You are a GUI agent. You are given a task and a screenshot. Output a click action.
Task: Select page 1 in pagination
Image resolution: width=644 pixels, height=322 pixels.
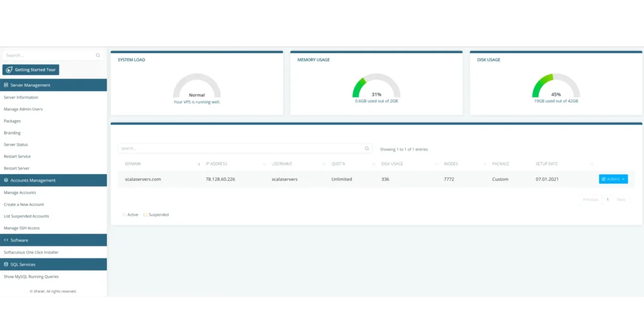click(607, 199)
